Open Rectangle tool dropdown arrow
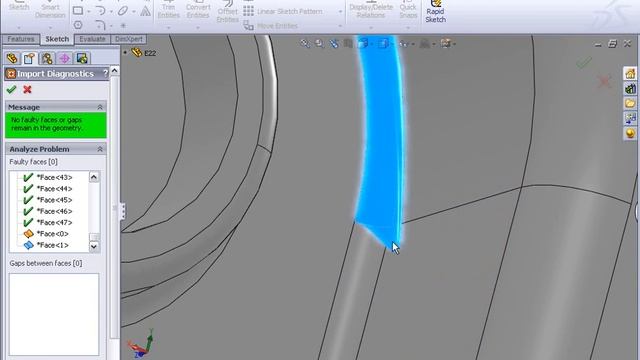The width and height of the screenshot is (640, 360). [89, 11]
